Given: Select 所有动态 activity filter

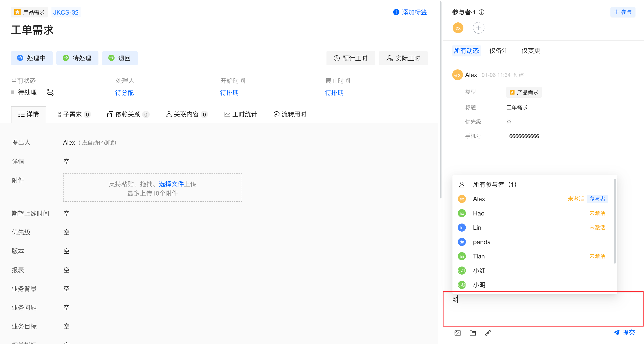Looking at the screenshot, I should pyautogui.click(x=466, y=51).
